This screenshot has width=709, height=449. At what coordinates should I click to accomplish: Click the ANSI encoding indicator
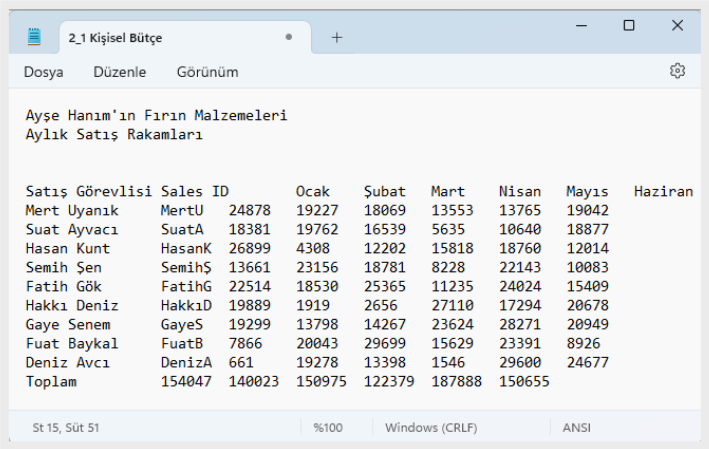pyautogui.click(x=577, y=427)
